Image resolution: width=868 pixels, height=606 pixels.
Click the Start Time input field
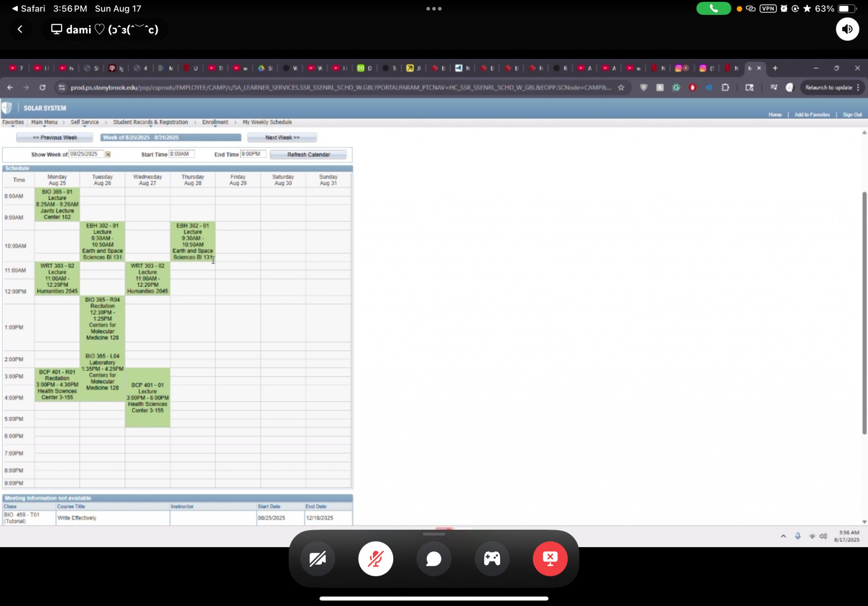(181, 154)
